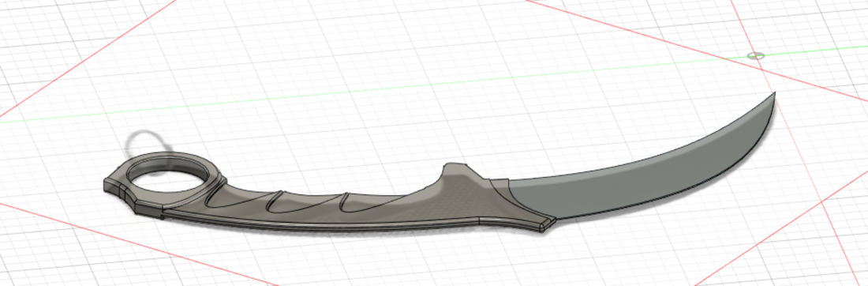Select the origin point marker on grid
Screen dimensions: 868x286
tap(756, 55)
